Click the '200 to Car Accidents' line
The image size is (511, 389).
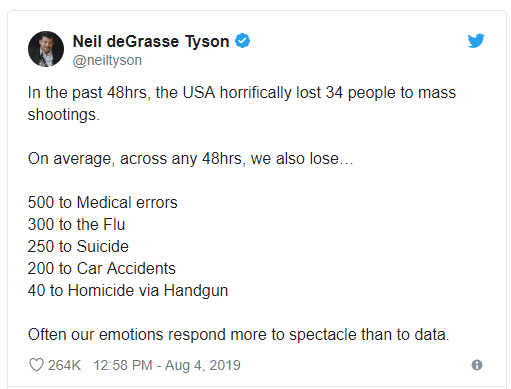pos(102,268)
